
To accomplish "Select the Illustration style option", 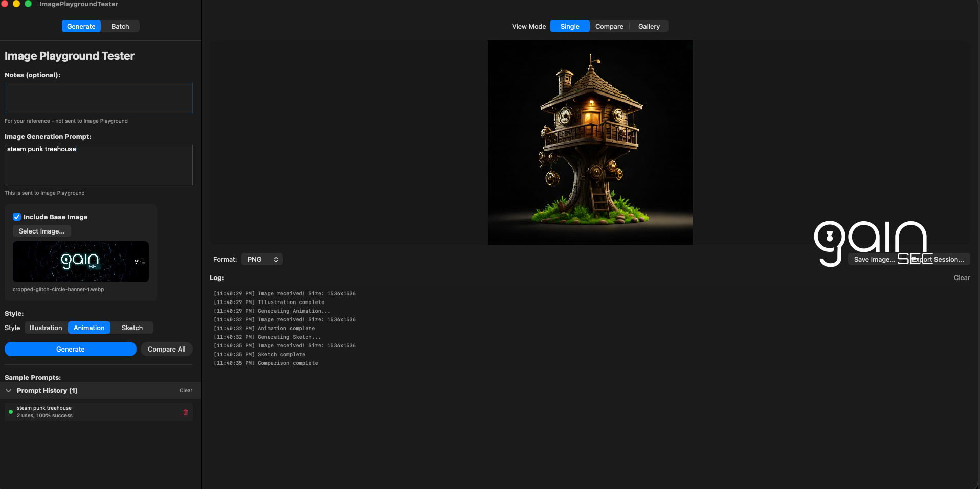I will (46, 328).
